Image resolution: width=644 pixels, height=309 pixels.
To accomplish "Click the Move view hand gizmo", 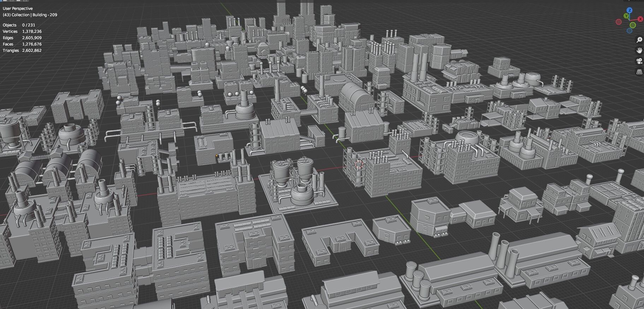I will tap(639, 50).
